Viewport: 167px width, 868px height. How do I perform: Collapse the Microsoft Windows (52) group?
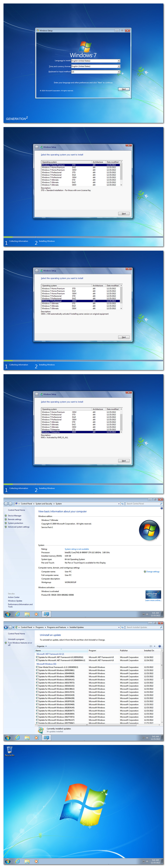pyautogui.click(x=46, y=664)
